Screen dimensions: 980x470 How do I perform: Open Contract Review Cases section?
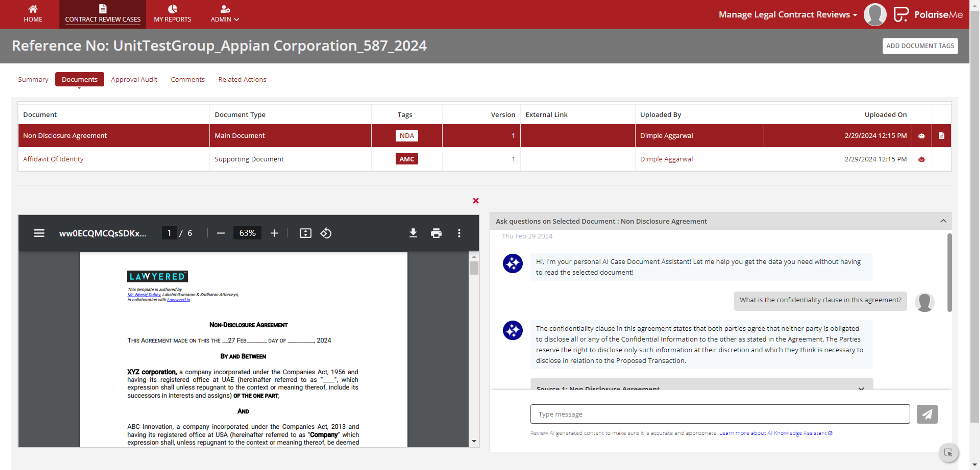click(103, 14)
